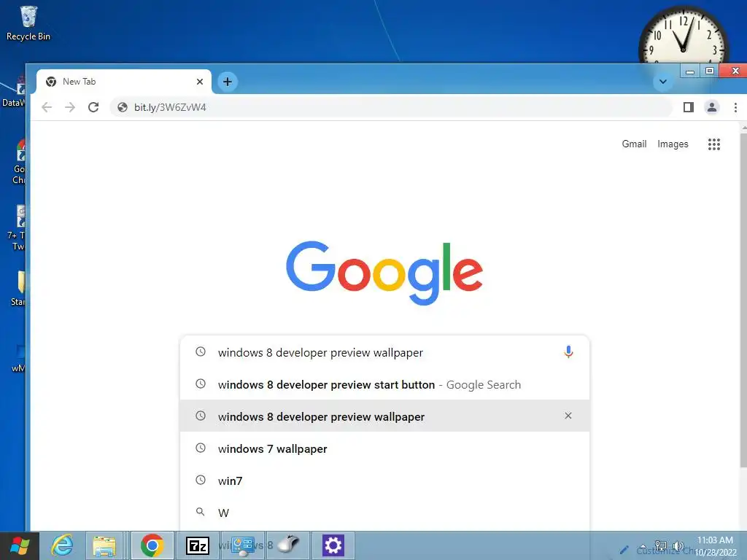
Task: Close the New Tab tab
Action: tap(200, 82)
